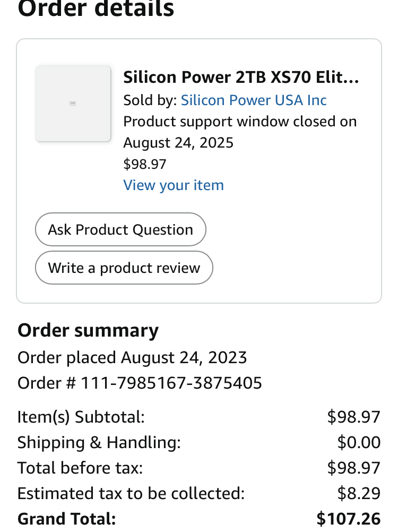
Task: Click the Order summary heading
Action: coord(88,330)
